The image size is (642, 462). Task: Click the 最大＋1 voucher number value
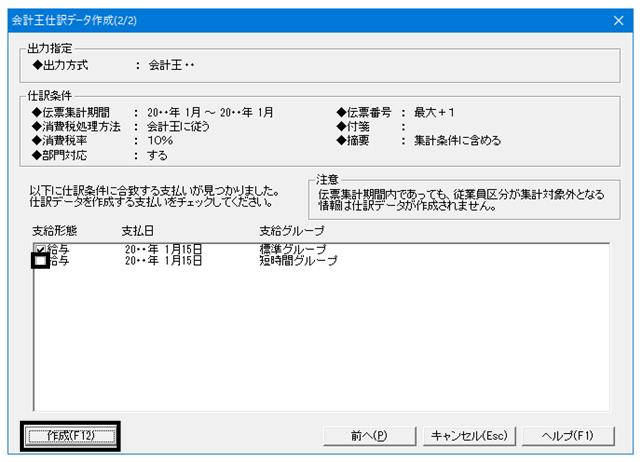coord(434,112)
